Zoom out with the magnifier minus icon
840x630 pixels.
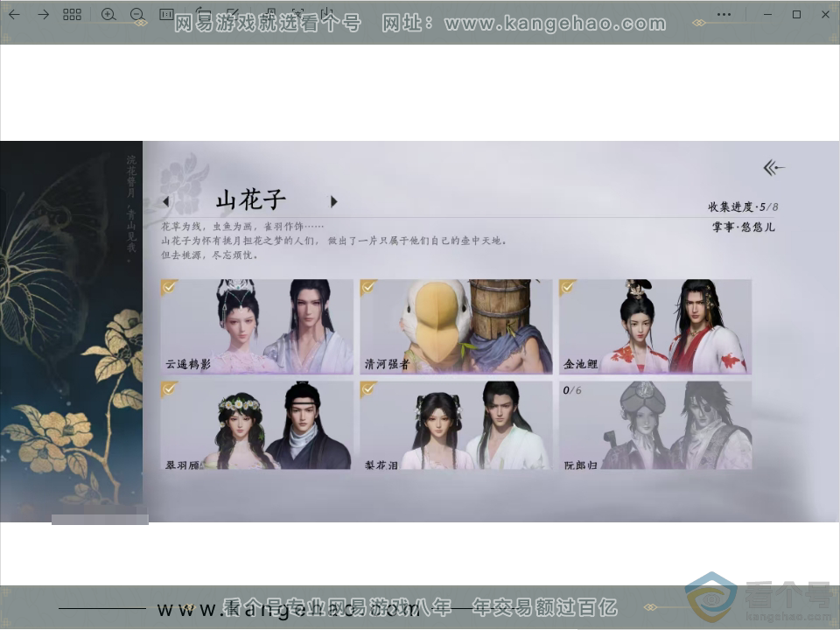(x=137, y=15)
